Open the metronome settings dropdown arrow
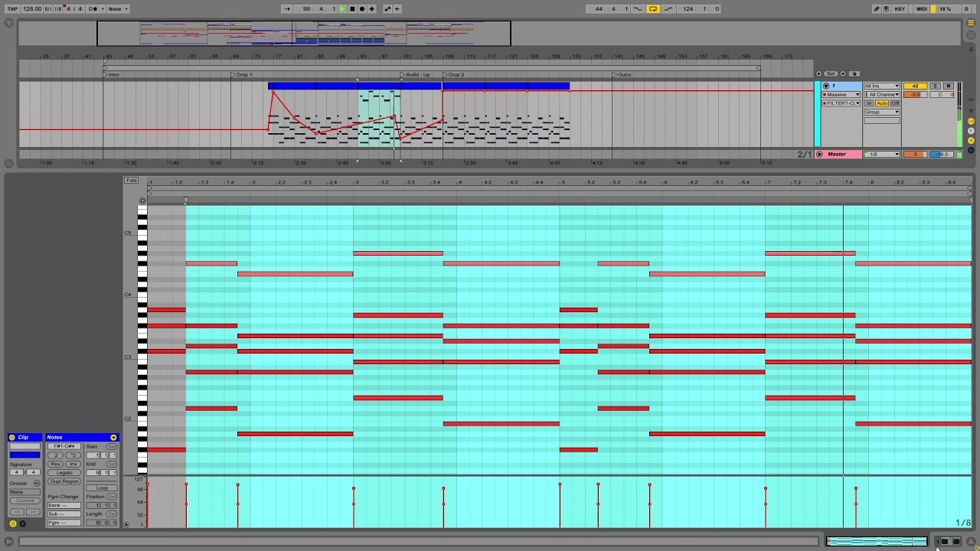Viewport: 980px width, 551px height. (103, 8)
